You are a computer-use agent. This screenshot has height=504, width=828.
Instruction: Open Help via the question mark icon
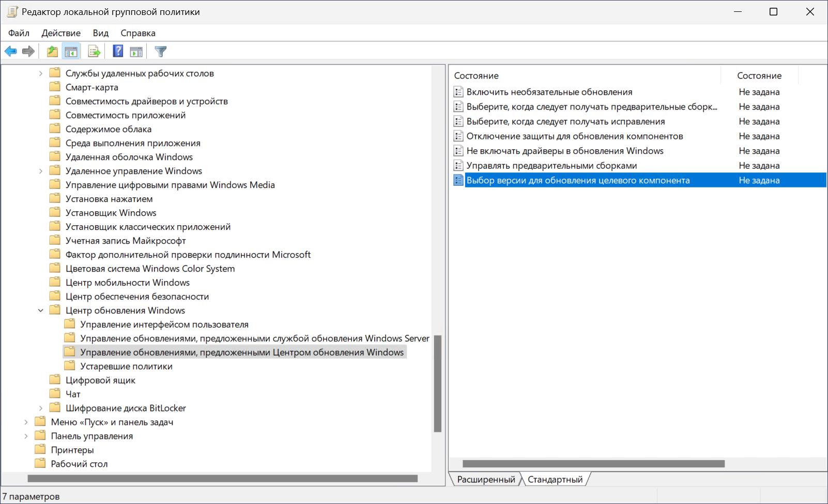pos(118,51)
